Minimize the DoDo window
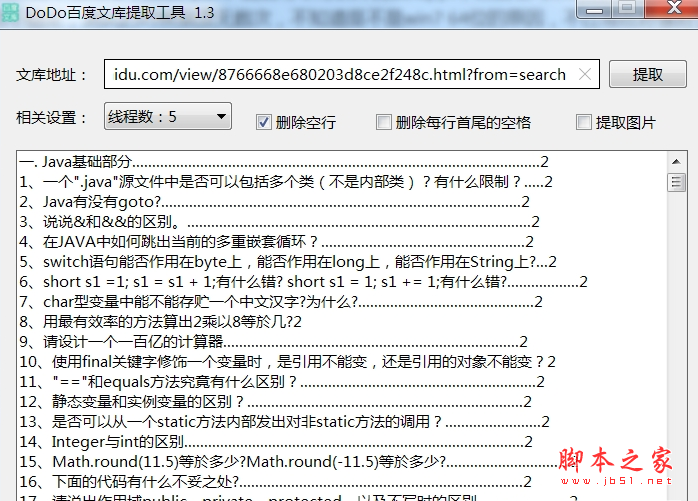Image resolution: width=698 pixels, height=501 pixels. (594, 9)
